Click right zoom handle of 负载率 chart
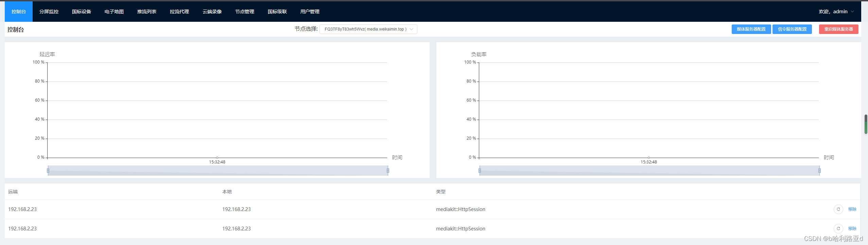The image size is (868, 245). click(819, 171)
